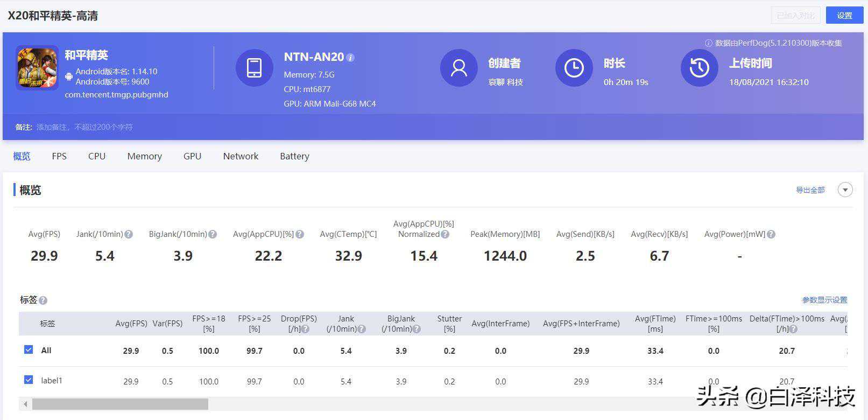Click the phone device icon
The height and width of the screenshot is (420, 868).
click(x=254, y=68)
